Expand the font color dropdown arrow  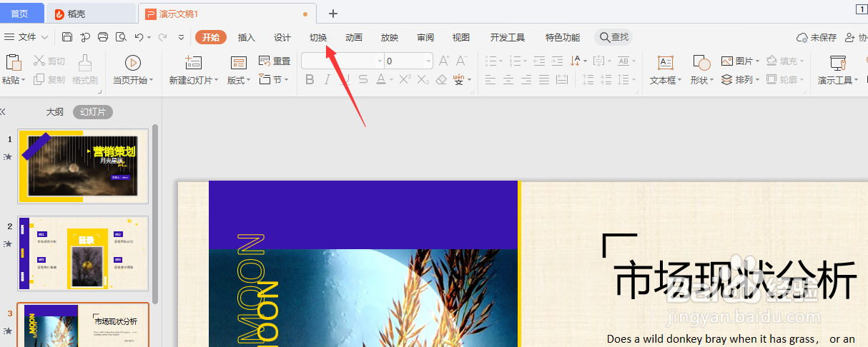pyautogui.click(x=392, y=80)
